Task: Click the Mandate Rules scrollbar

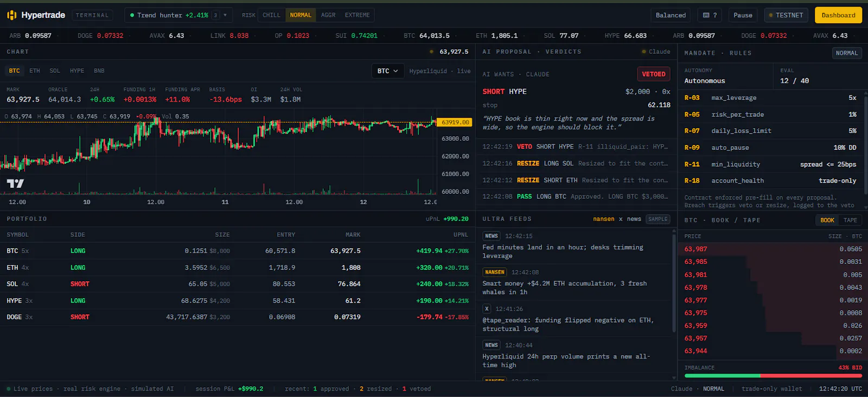Action: click(x=865, y=147)
